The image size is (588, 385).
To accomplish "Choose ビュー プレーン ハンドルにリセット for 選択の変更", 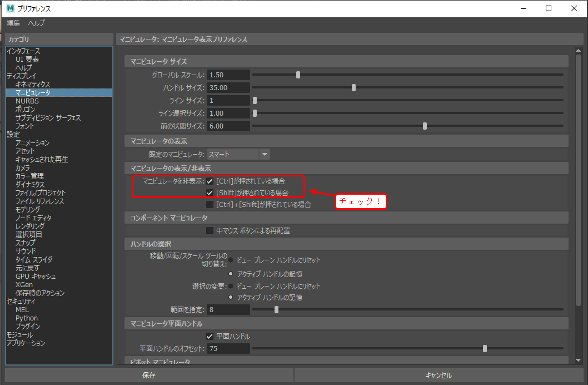I will coord(231,286).
